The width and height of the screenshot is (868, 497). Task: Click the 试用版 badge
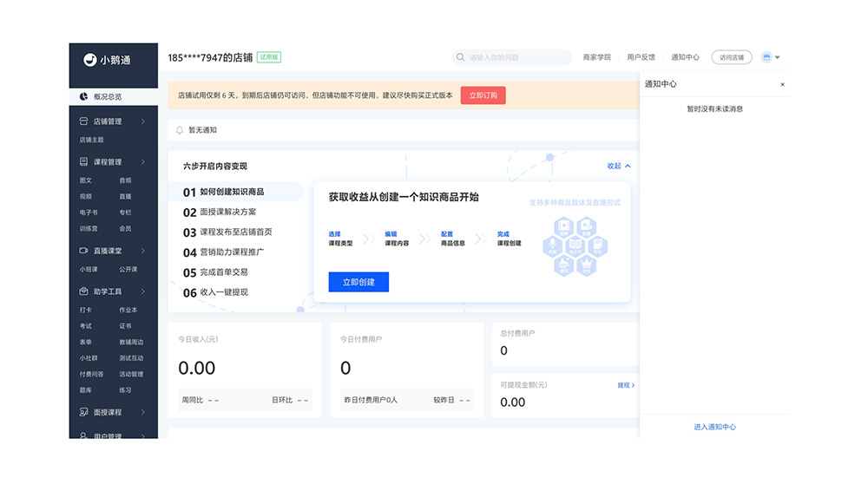269,57
